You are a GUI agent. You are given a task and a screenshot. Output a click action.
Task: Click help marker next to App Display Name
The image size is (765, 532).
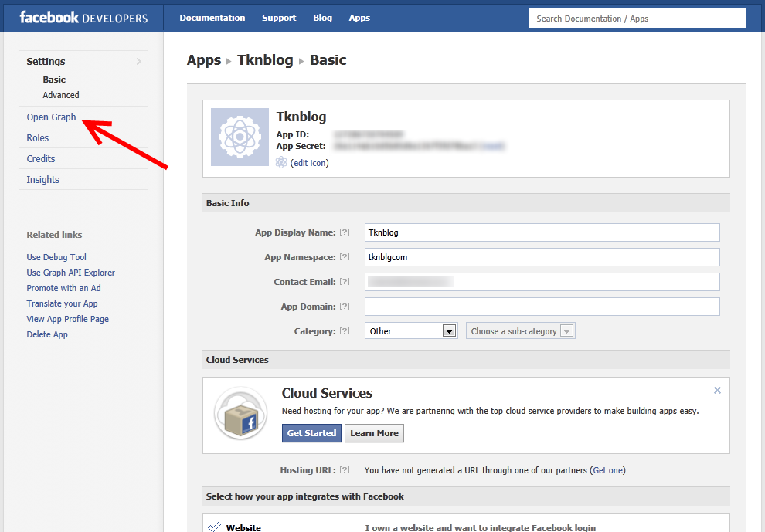pos(345,232)
